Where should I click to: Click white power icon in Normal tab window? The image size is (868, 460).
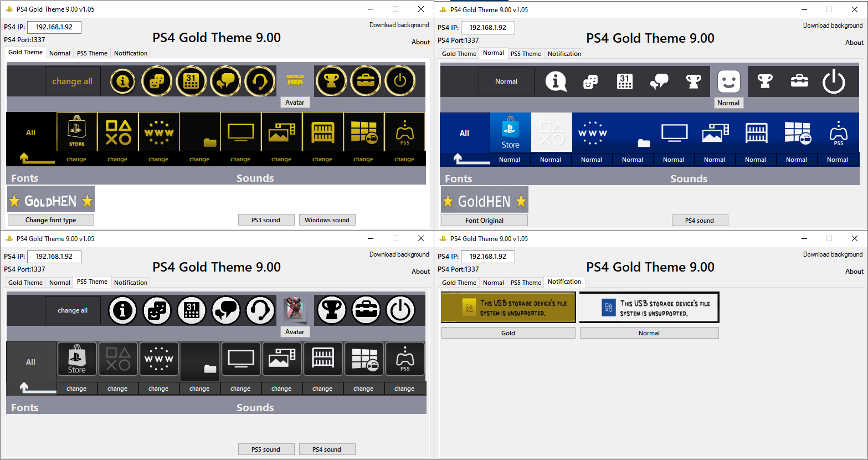[x=834, y=81]
